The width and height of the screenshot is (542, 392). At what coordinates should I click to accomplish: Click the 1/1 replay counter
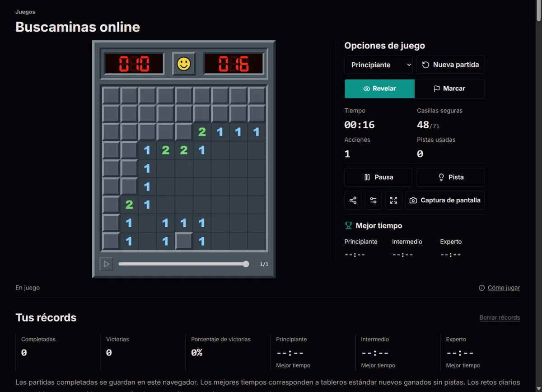coord(264,264)
